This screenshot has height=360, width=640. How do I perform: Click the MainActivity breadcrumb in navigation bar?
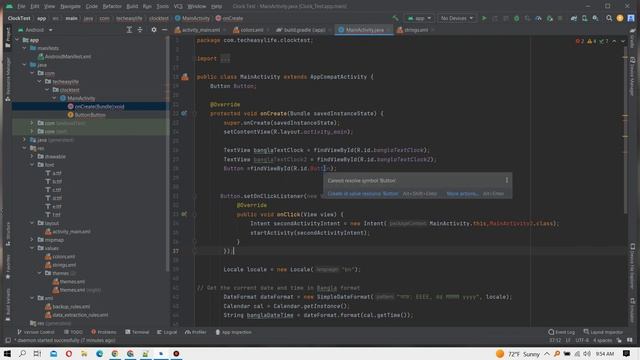[x=192, y=18]
